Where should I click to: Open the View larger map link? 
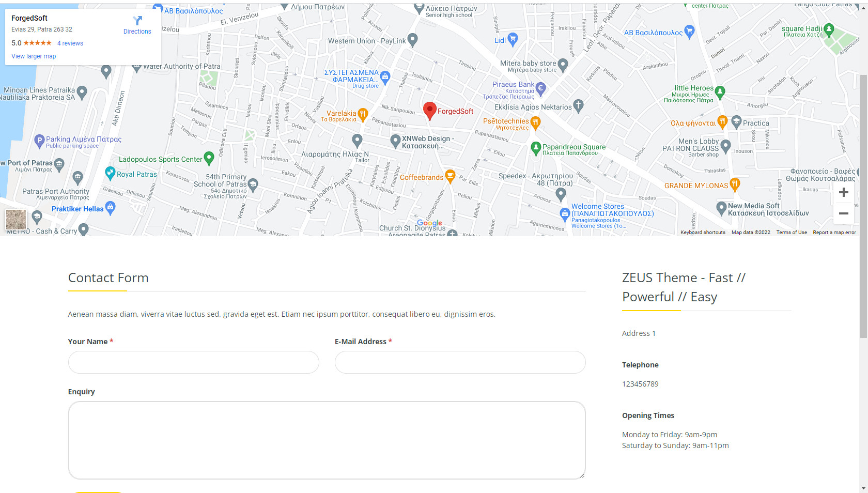coord(34,56)
